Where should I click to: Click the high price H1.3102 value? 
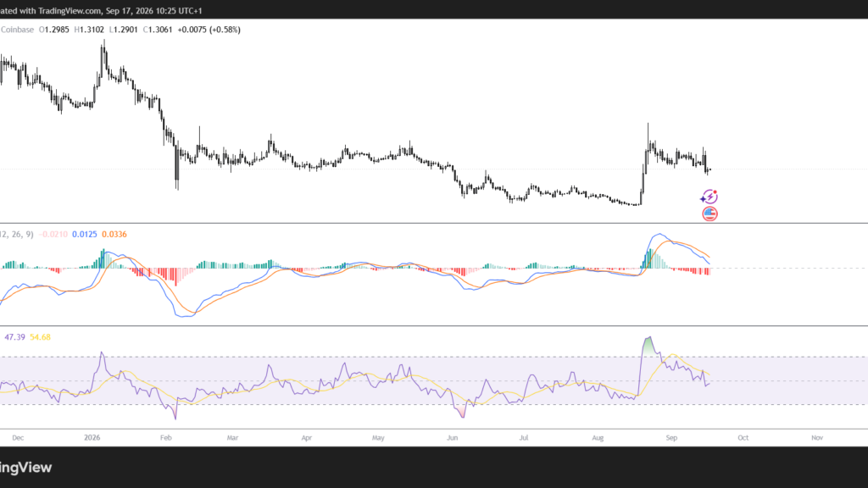[89, 30]
